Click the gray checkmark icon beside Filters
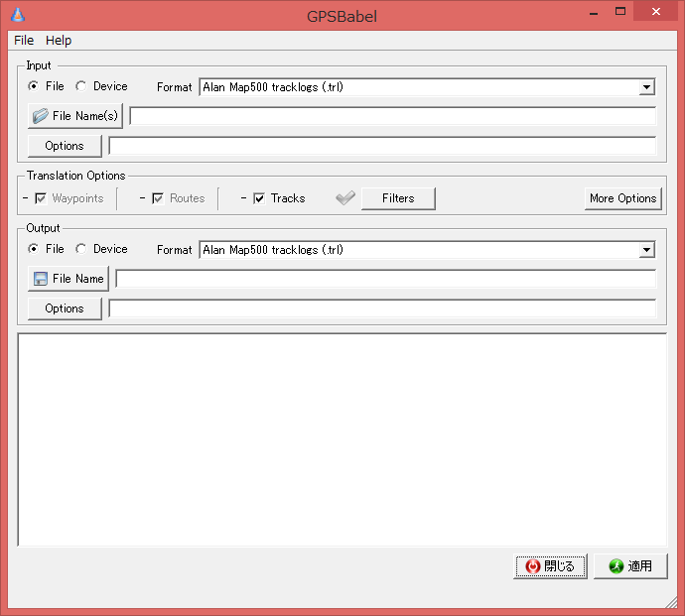 (x=345, y=198)
